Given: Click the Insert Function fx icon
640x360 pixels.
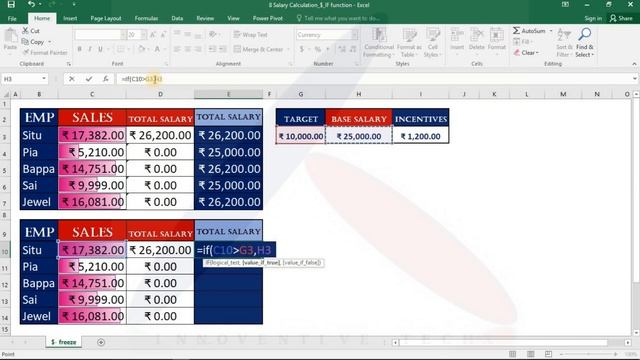Looking at the screenshot, I should click(x=105, y=79).
